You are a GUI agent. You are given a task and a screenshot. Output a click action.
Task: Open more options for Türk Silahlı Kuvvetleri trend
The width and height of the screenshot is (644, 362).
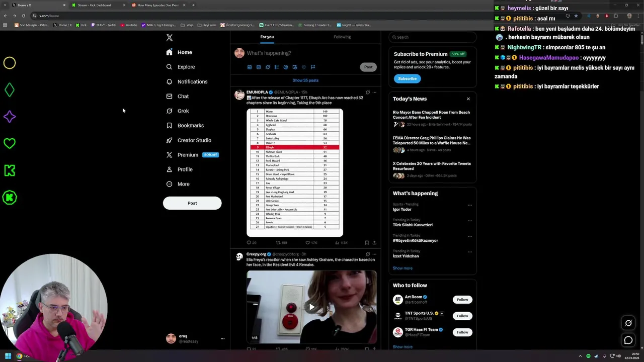click(x=470, y=221)
